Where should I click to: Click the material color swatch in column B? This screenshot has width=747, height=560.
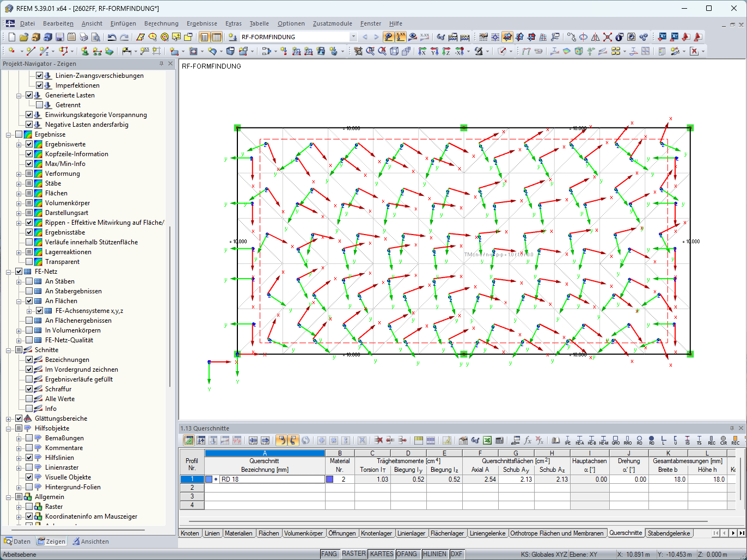tap(329, 479)
